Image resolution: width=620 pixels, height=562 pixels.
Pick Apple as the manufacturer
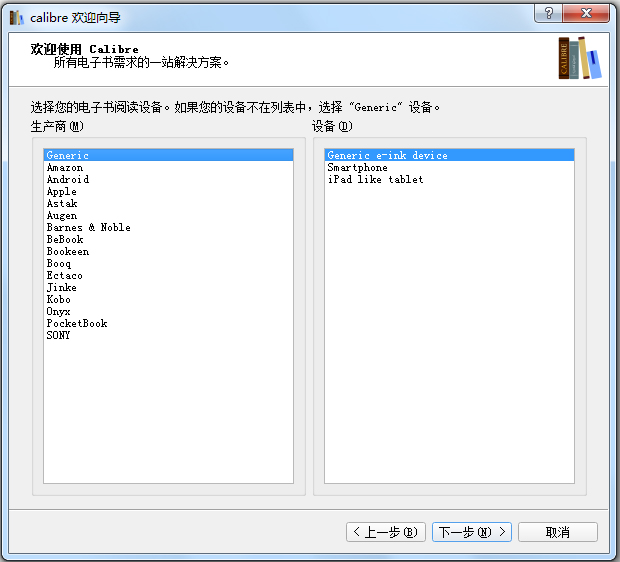pos(168,191)
